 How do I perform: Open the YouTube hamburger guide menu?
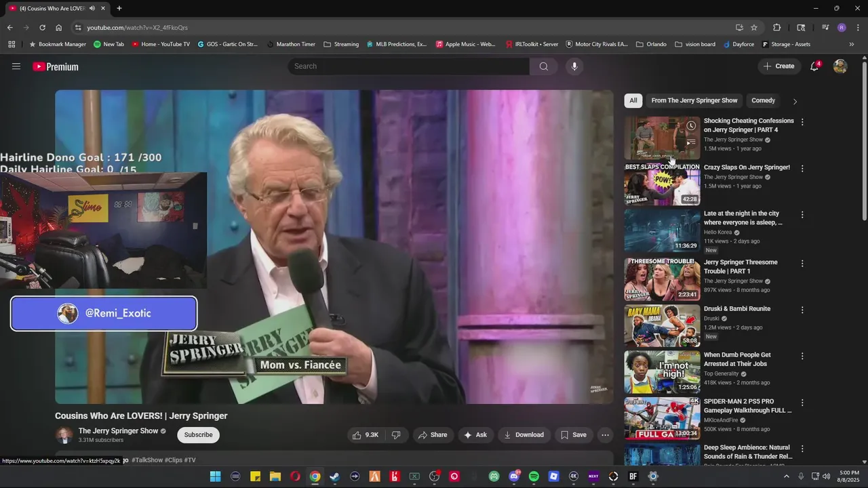(16, 66)
